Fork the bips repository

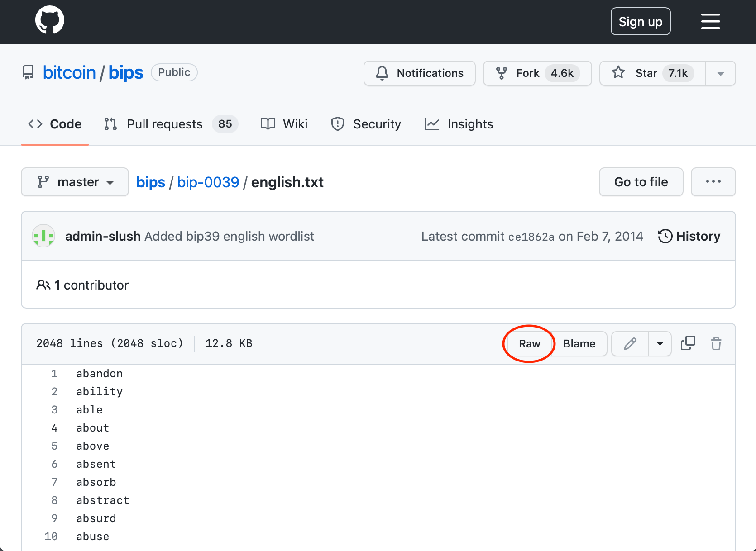[537, 73]
